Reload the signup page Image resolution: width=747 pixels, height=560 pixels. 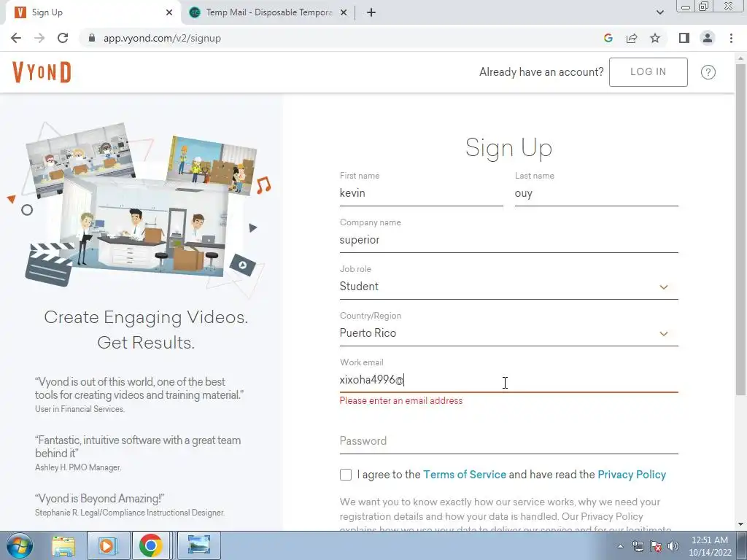pyautogui.click(x=63, y=38)
